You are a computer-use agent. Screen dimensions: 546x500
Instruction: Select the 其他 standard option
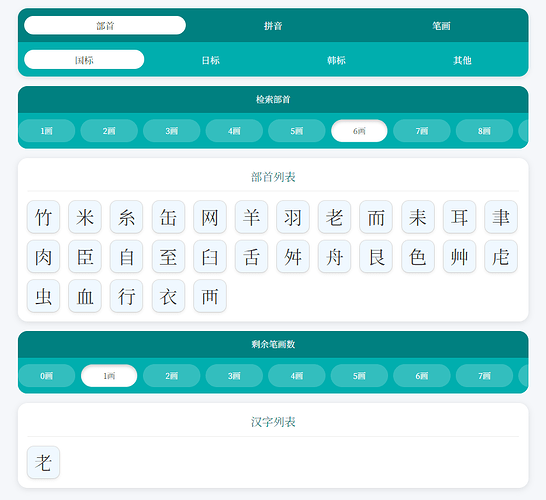pos(462,60)
